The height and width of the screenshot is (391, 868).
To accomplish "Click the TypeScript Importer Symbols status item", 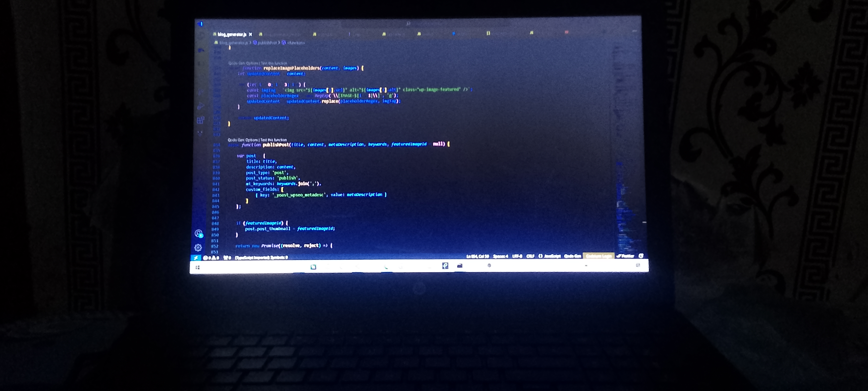I will pyautogui.click(x=261, y=258).
